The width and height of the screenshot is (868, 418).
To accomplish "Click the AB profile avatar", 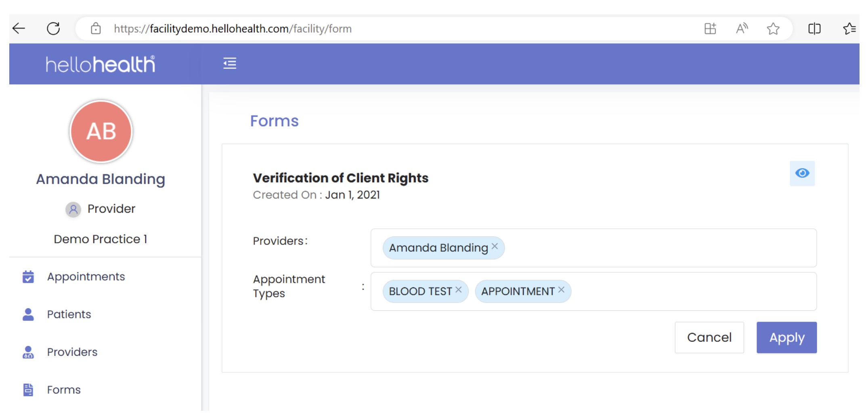I will click(x=101, y=132).
